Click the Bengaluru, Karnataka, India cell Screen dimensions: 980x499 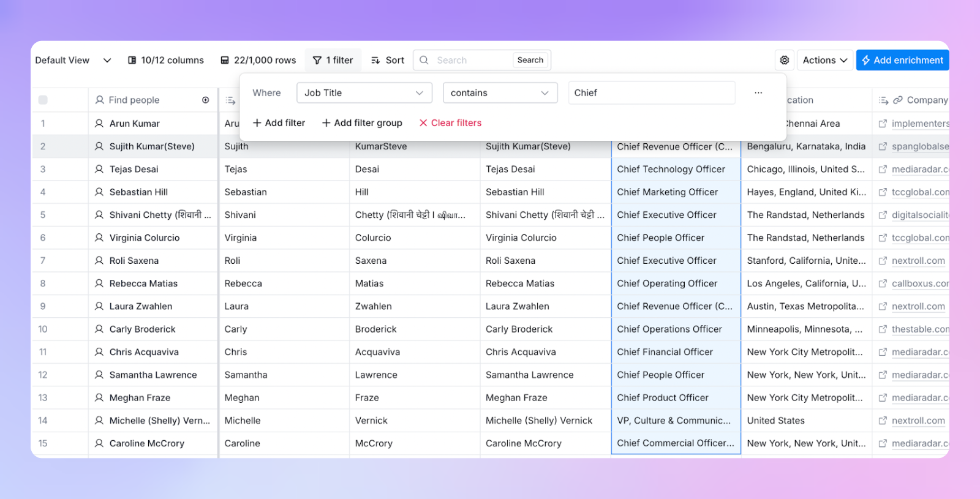(x=806, y=146)
